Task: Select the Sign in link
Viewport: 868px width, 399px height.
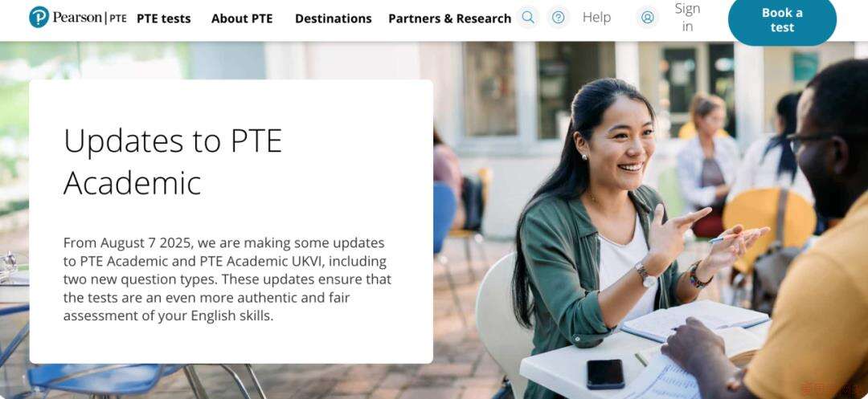Action: click(x=687, y=18)
